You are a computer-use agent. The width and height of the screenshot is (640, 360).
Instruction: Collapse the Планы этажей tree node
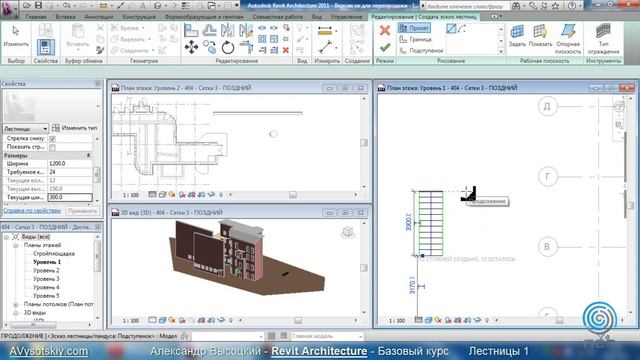pos(16,245)
